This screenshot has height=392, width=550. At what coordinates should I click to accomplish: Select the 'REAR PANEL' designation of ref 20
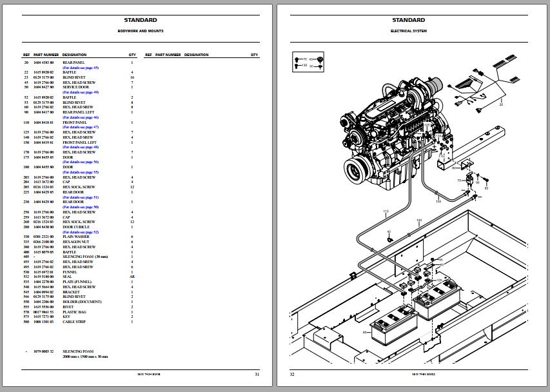(74, 63)
